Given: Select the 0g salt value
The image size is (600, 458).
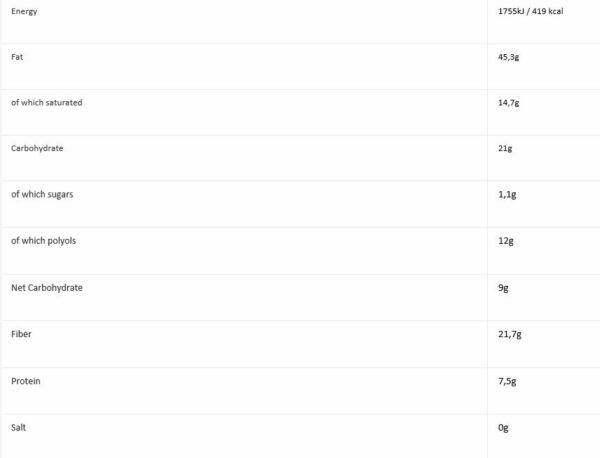Looking at the screenshot, I should click(x=502, y=427).
